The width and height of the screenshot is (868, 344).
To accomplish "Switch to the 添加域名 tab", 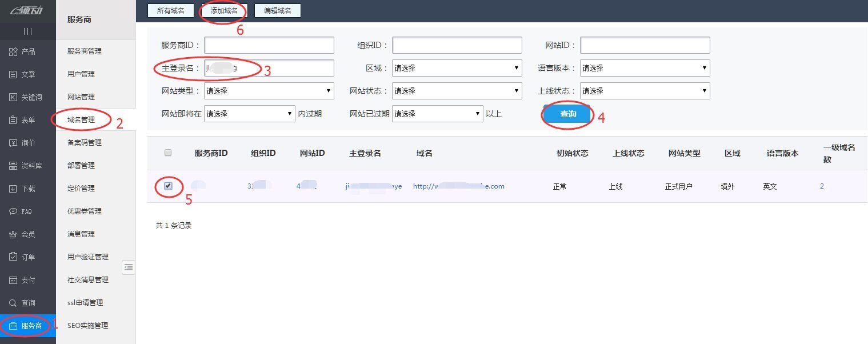I will (224, 11).
